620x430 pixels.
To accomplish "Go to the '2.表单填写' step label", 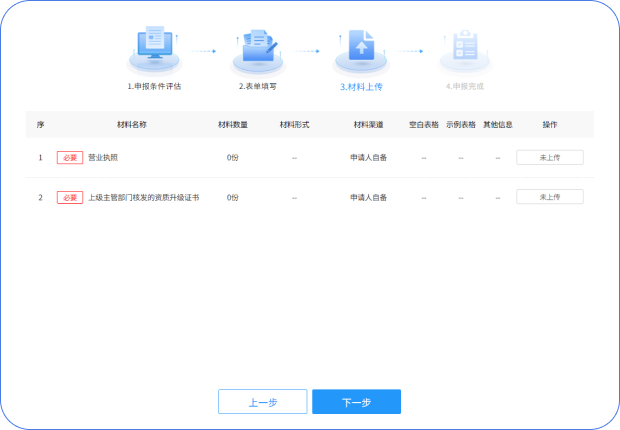I will point(259,87).
